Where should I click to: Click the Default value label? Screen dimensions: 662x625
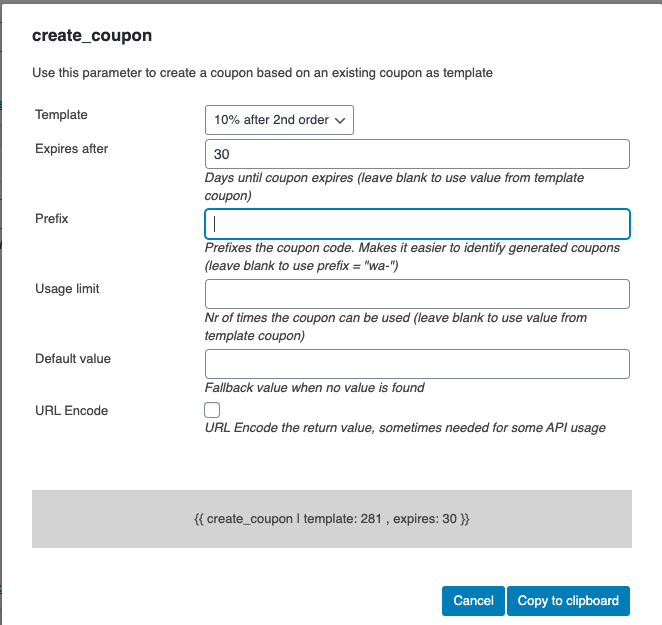[x=73, y=359]
